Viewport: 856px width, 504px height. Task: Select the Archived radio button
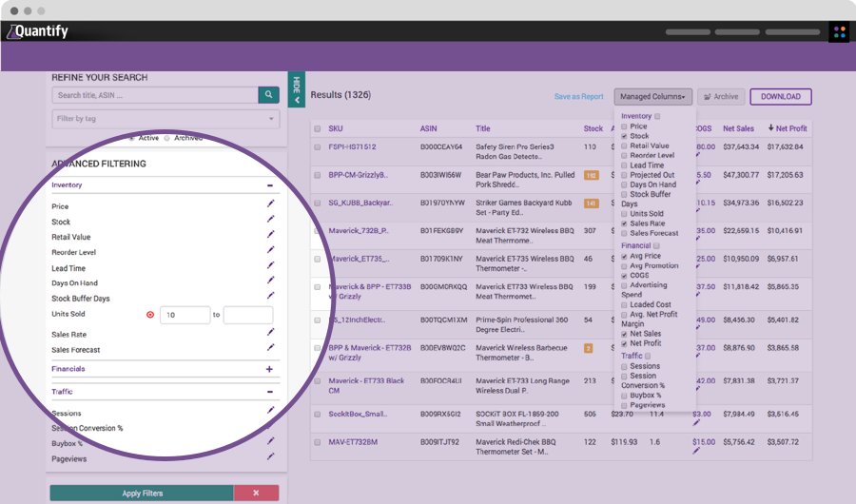(167, 138)
